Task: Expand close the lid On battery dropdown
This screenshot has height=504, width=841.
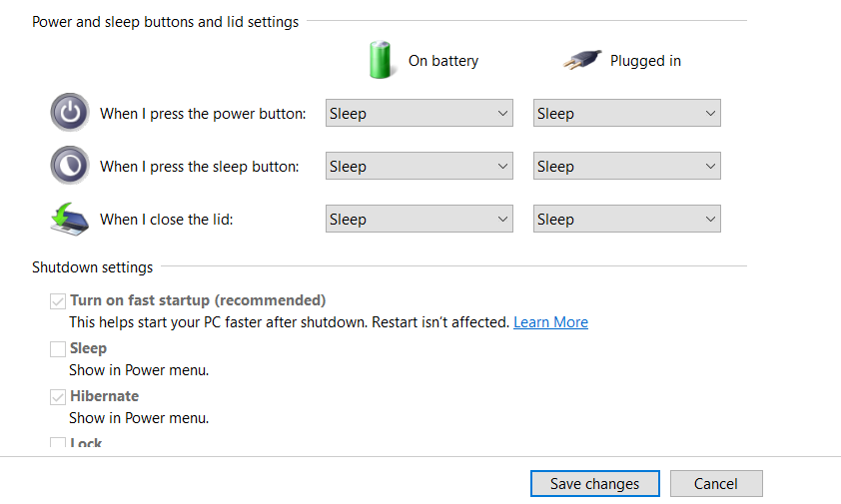Action: pos(419,220)
